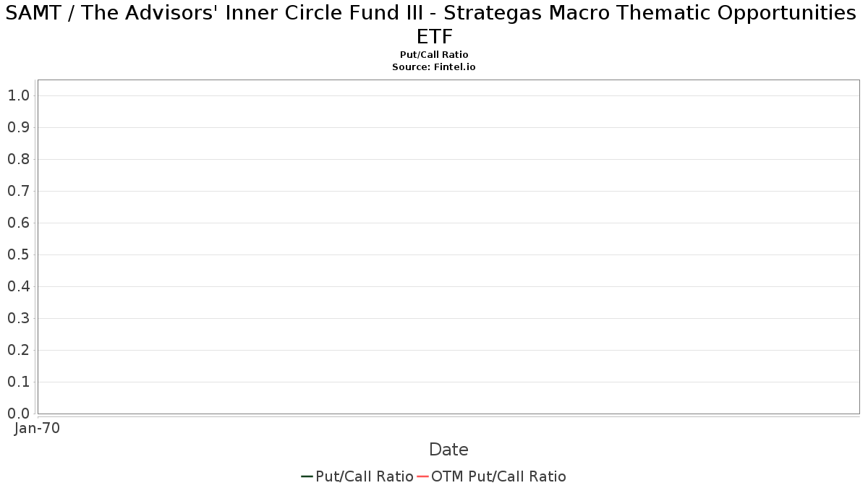Image resolution: width=868 pixels, height=488 pixels.
Task: Click the 'Put/Call Ratio' subtitle text
Action: tap(434, 55)
